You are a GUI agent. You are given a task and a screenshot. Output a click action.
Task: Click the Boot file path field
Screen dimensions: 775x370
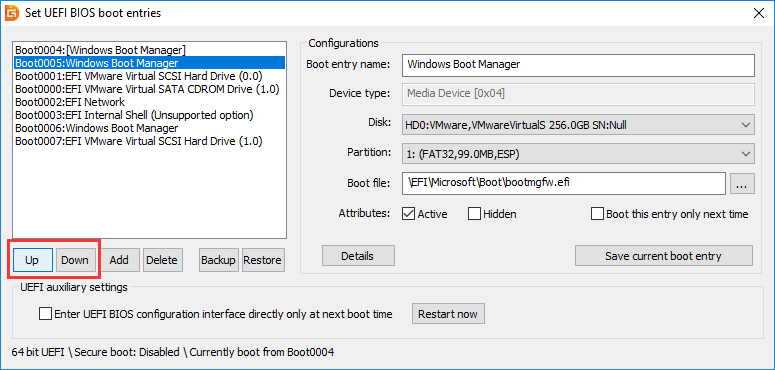pyautogui.click(x=563, y=183)
